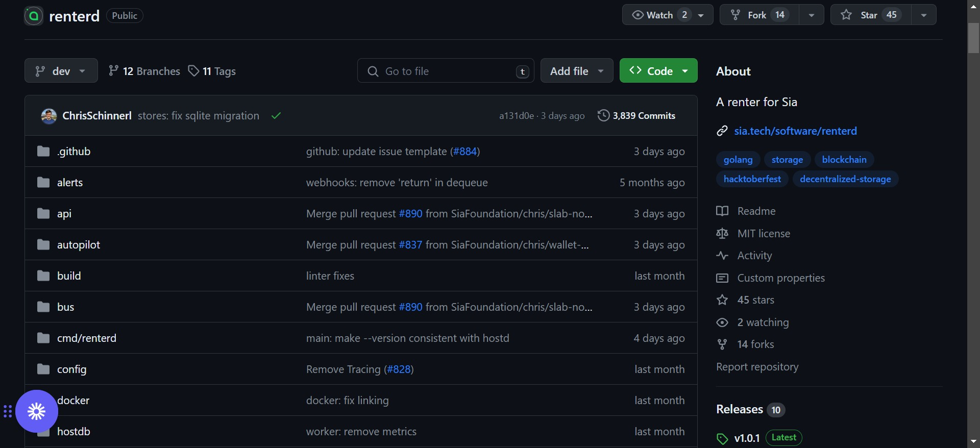This screenshot has height=448, width=980.
Task: Open the dev branch selector dropdown
Action: pos(61,71)
